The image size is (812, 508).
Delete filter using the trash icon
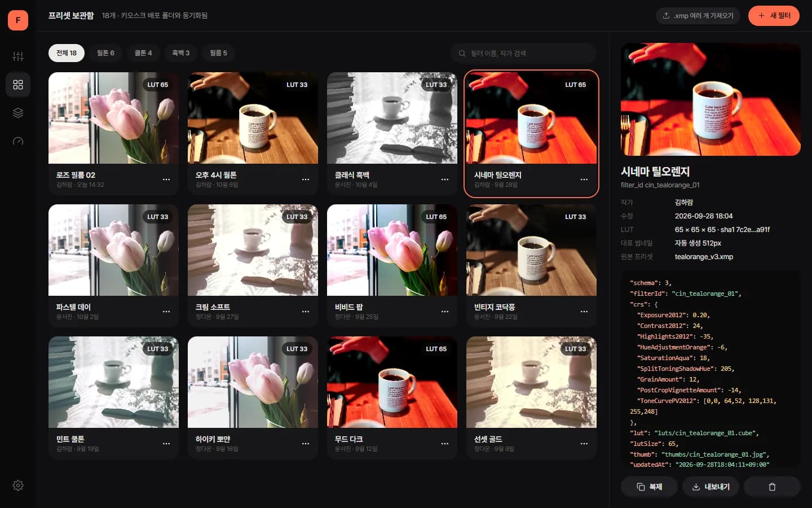tap(772, 487)
